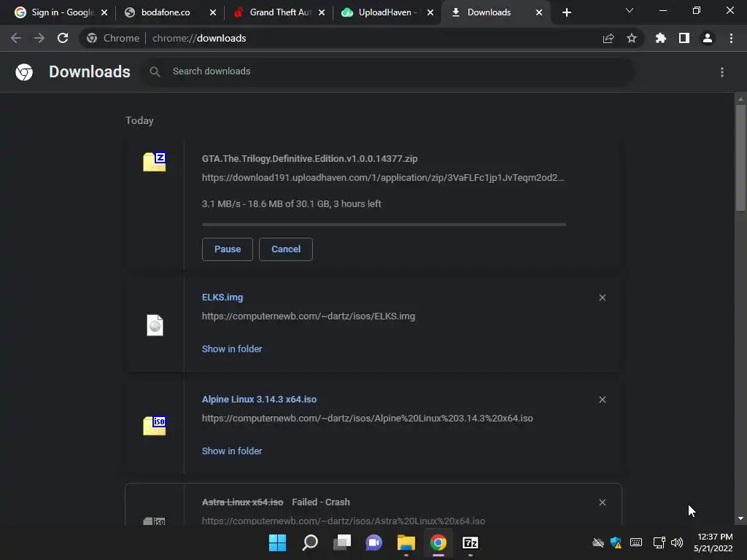Open a new browser tab

tap(566, 13)
